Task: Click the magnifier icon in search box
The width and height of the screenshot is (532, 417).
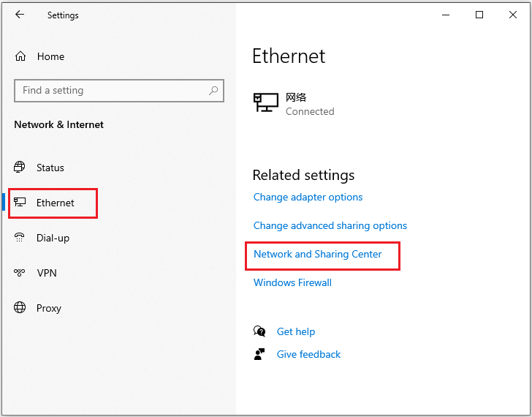Action: tap(213, 91)
